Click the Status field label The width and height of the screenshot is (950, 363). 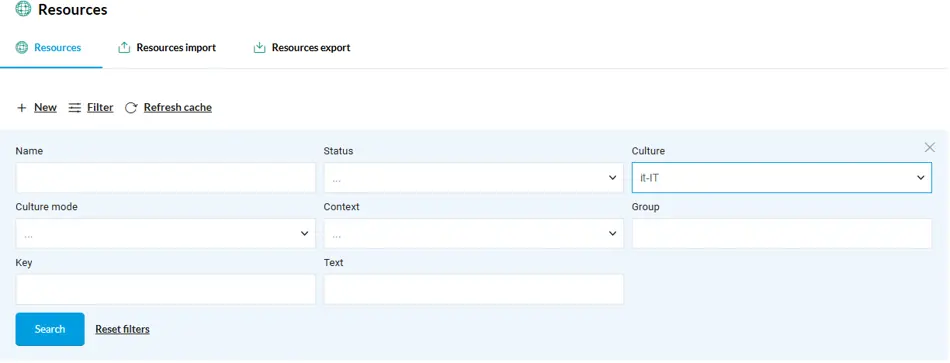338,151
